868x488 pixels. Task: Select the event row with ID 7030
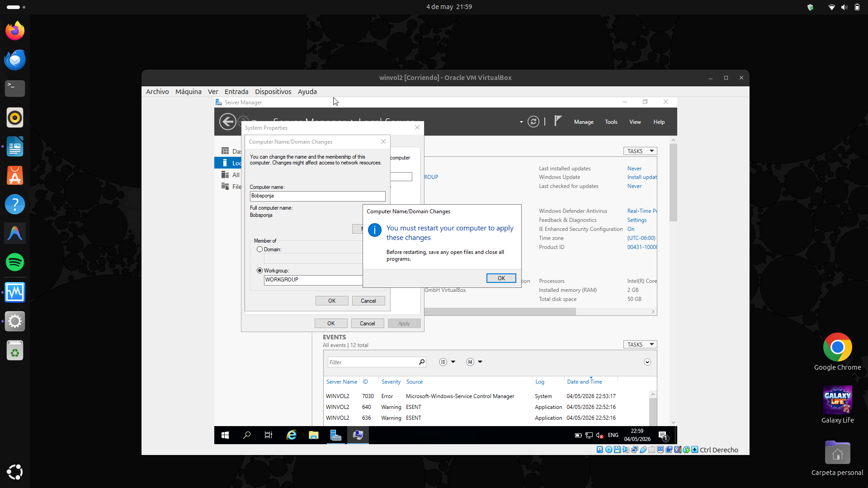(487, 396)
